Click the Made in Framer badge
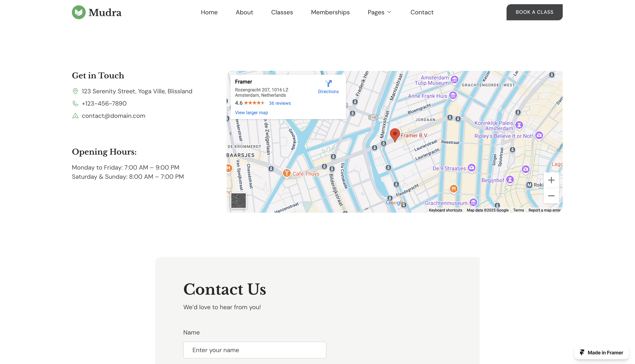The image size is (635, 364). pyautogui.click(x=601, y=353)
